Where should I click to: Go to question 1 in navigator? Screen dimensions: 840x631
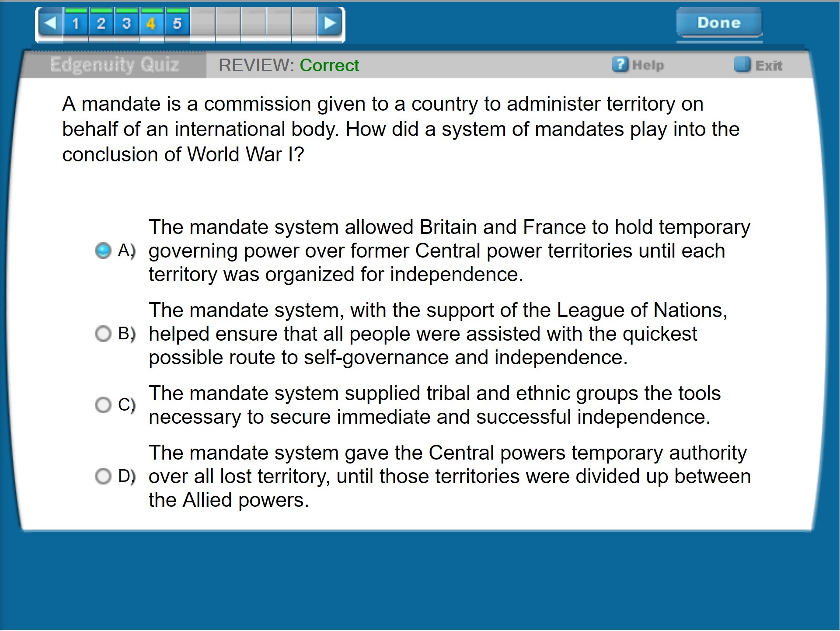pos(76,23)
